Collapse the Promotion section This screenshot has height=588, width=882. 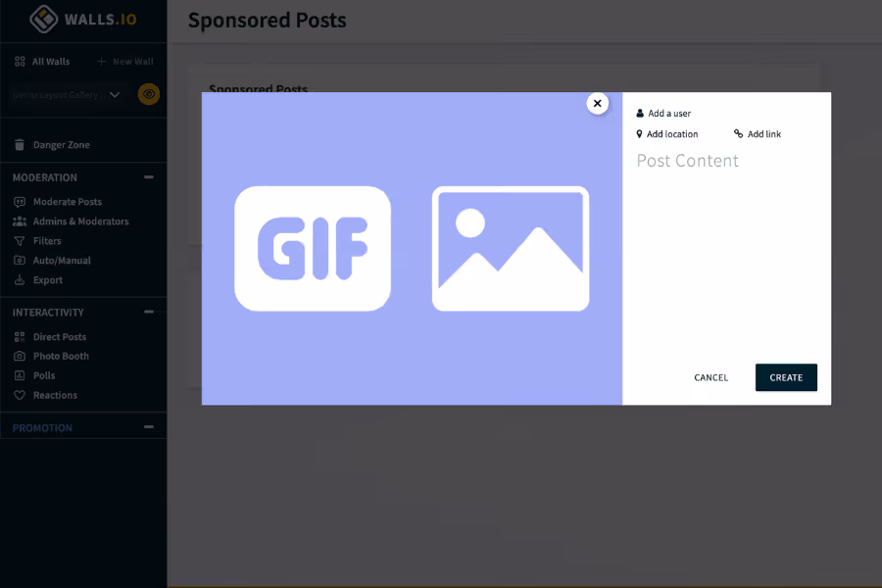coord(149,427)
